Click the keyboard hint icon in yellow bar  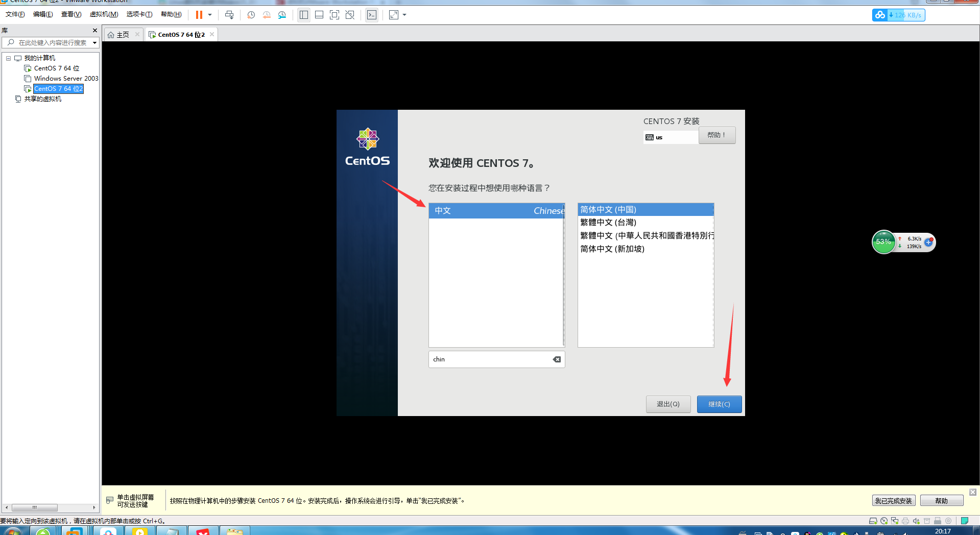point(110,500)
